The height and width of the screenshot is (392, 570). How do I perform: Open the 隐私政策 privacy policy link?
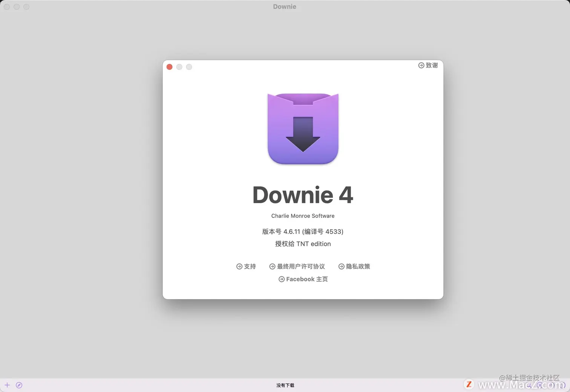pyautogui.click(x=354, y=266)
